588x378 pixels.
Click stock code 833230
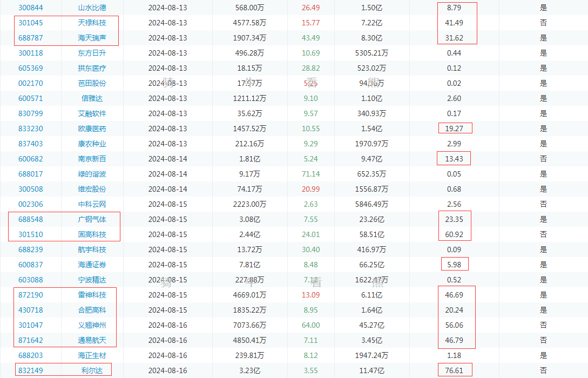coord(31,129)
